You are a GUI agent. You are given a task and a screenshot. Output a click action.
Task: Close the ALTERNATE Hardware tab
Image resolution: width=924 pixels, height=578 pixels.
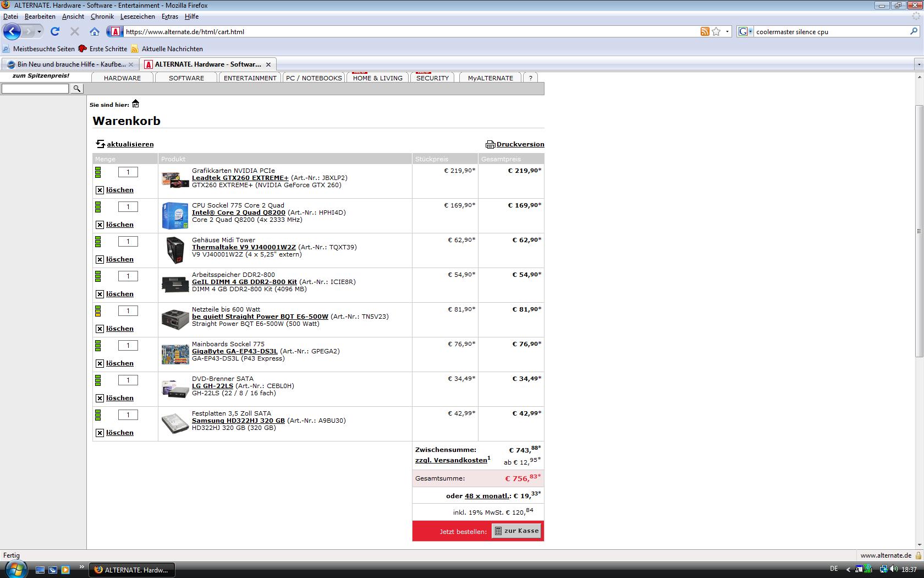(268, 64)
